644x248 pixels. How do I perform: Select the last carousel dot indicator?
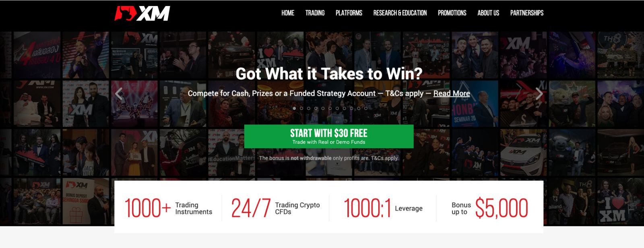[365, 108]
